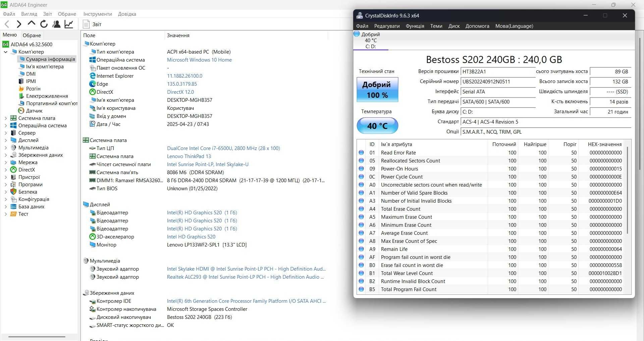Expand Операційна система tree node
The height and width of the screenshot is (341, 644).
coord(5,126)
